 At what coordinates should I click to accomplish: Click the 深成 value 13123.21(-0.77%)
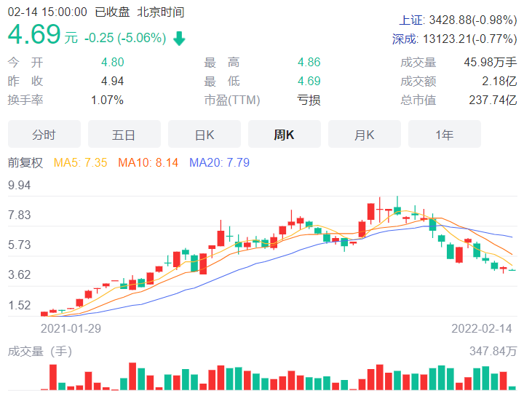click(x=470, y=39)
